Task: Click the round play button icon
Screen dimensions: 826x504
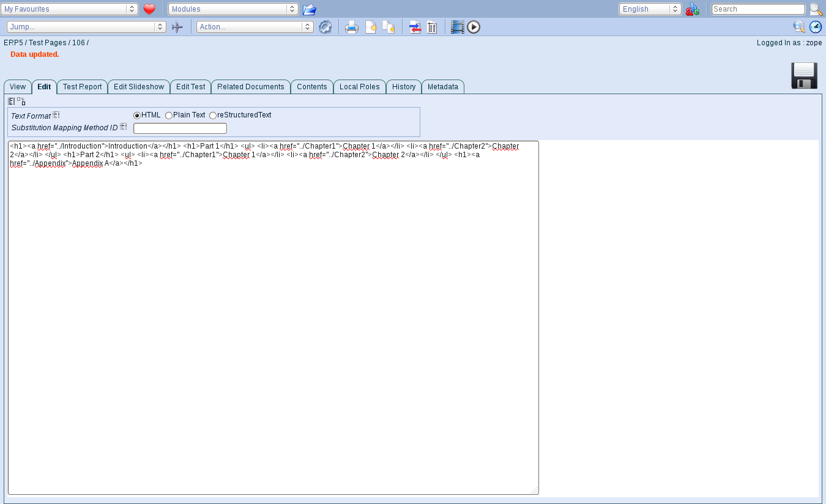Action: click(474, 27)
